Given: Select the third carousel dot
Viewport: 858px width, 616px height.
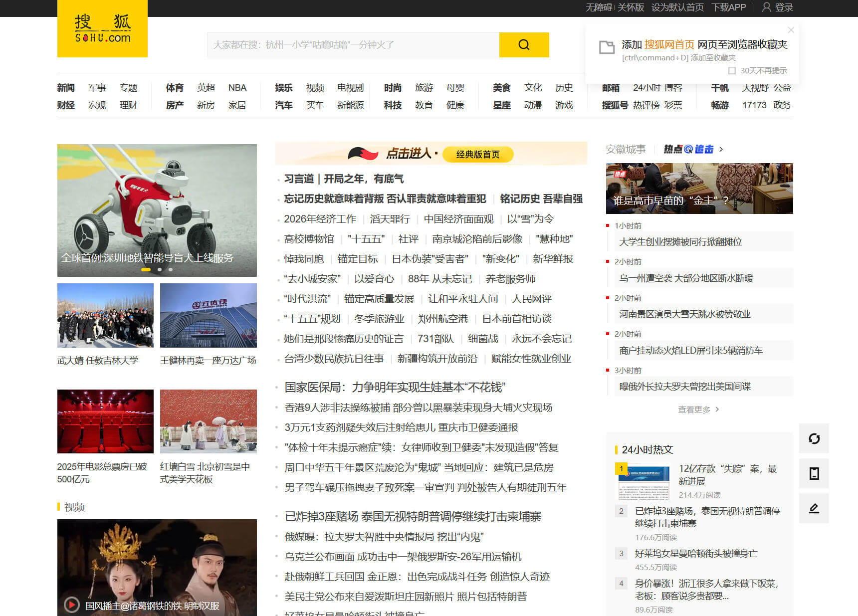Looking at the screenshot, I should [170, 269].
